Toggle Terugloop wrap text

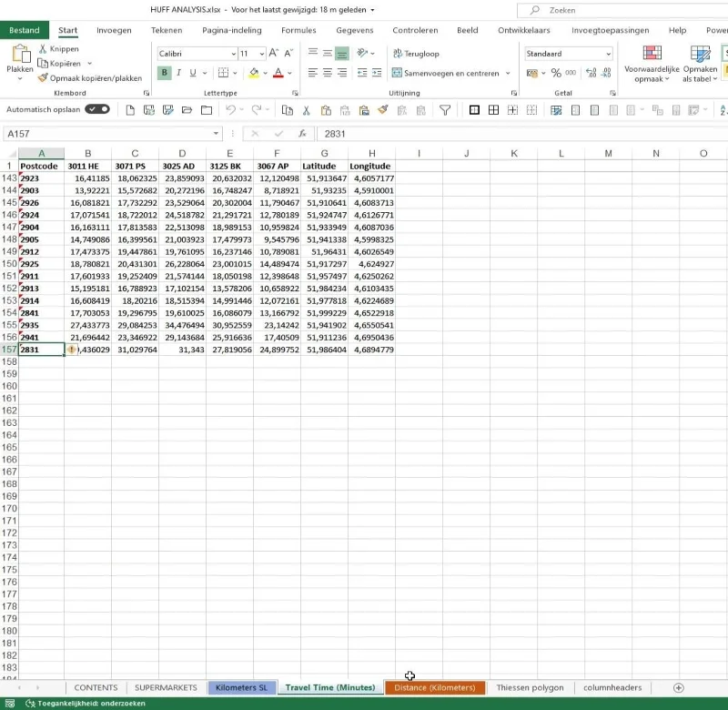pyautogui.click(x=416, y=54)
